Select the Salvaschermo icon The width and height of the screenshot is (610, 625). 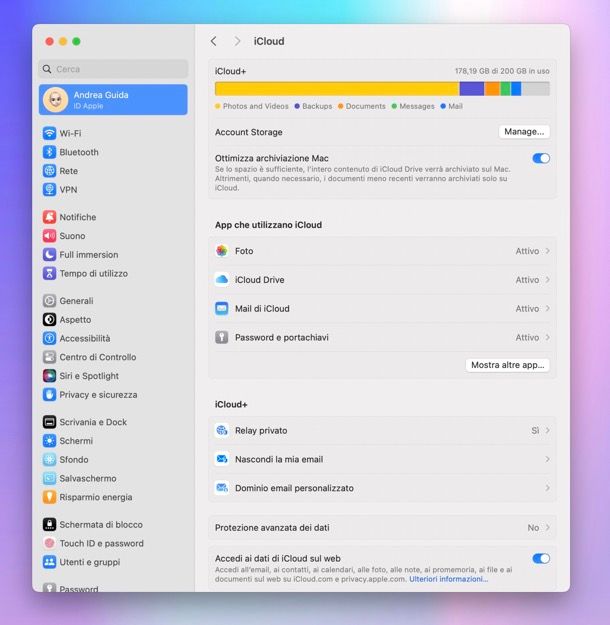click(49, 478)
